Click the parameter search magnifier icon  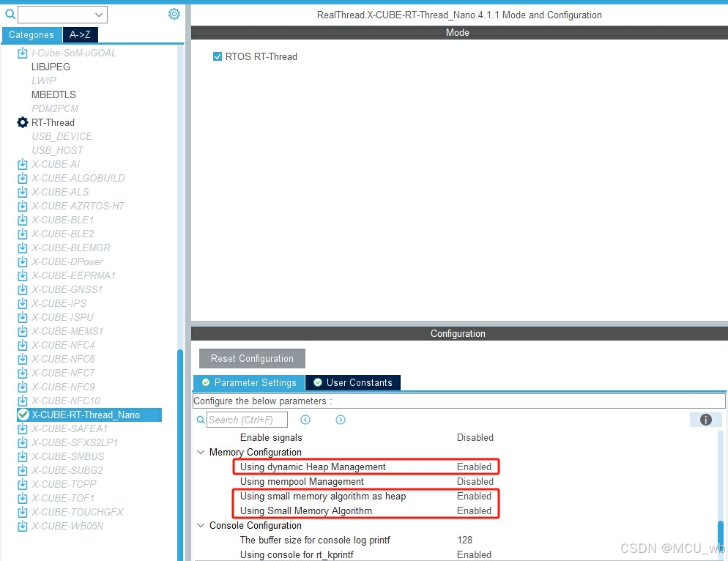coord(201,420)
